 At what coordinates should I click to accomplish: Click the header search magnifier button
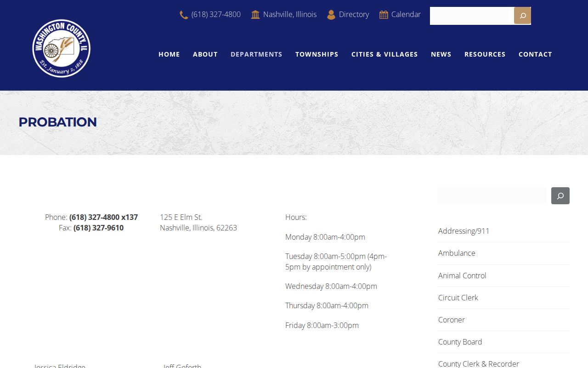tap(522, 16)
